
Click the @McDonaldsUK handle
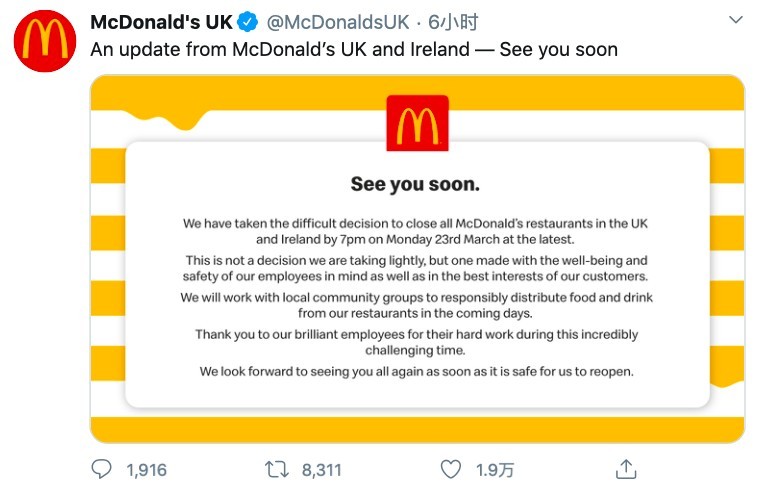[x=335, y=22]
